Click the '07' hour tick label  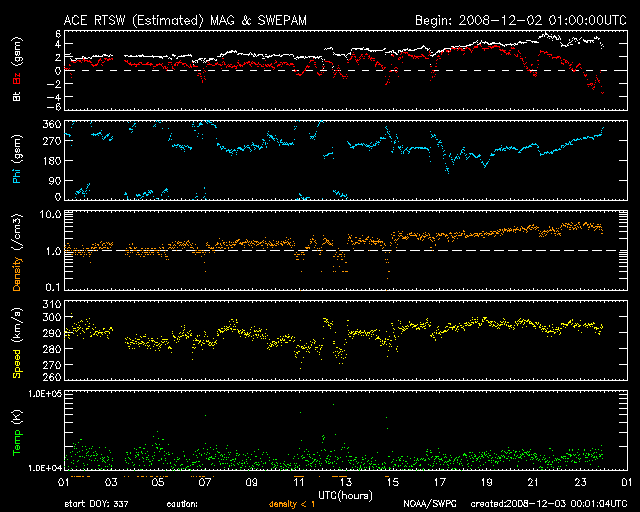(205, 482)
